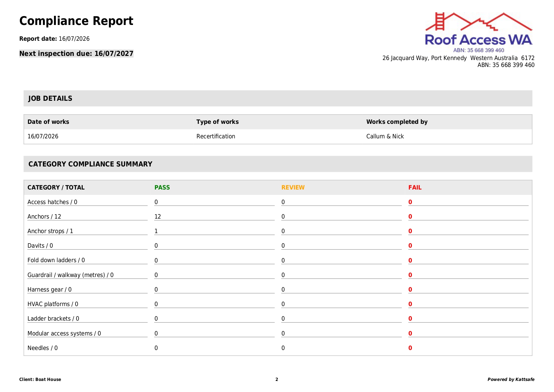Click Next inspection due: 16/07/2027 heading
Image resolution: width=554 pixels, height=392 pixels.
coord(76,53)
